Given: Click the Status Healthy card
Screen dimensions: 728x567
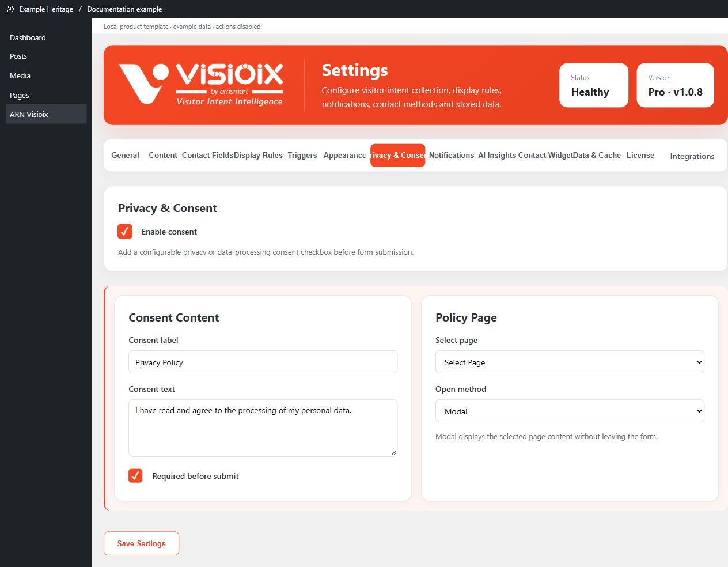Looking at the screenshot, I should pyautogui.click(x=594, y=85).
